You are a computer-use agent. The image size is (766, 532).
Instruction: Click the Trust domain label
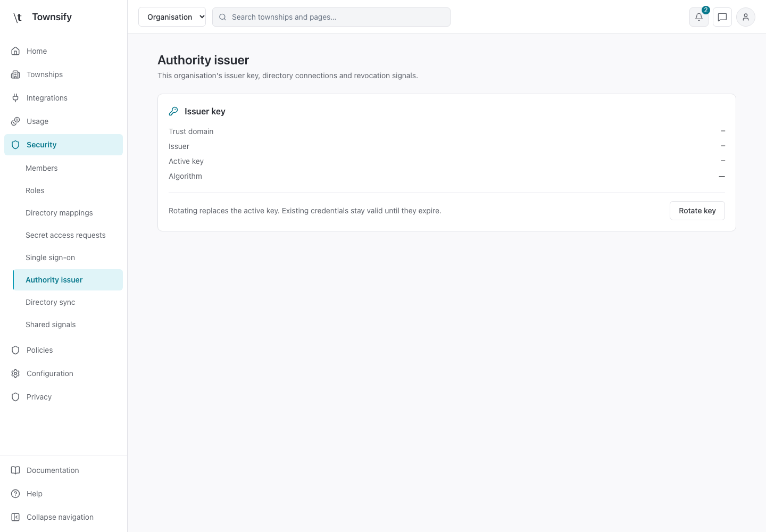pyautogui.click(x=191, y=131)
